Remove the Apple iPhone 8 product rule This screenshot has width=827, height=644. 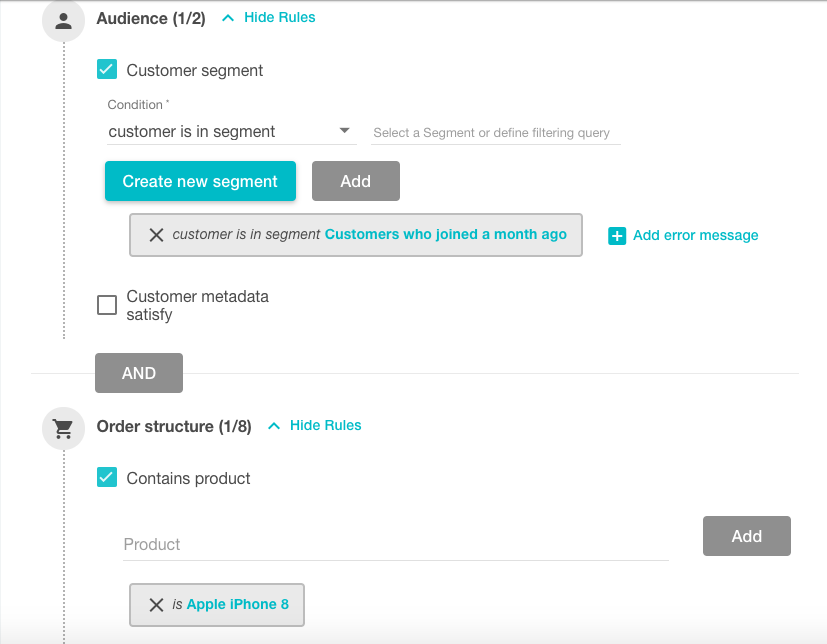(156, 605)
